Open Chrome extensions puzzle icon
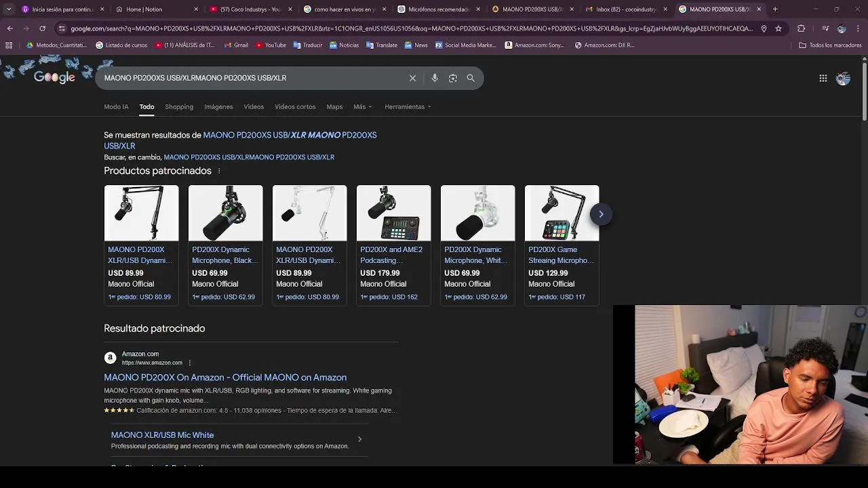Screen dimensions: 868x488 pos(802,28)
